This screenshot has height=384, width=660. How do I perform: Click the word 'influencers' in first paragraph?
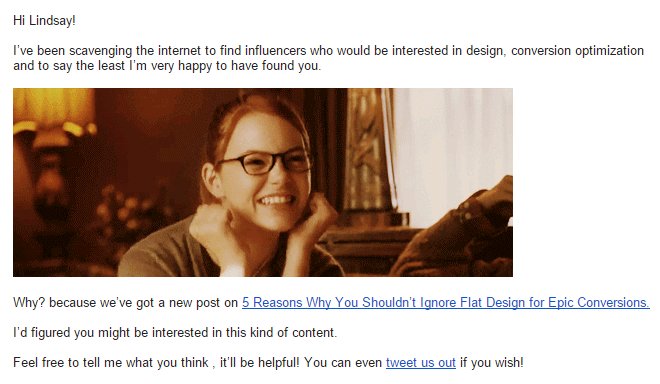tap(275, 51)
